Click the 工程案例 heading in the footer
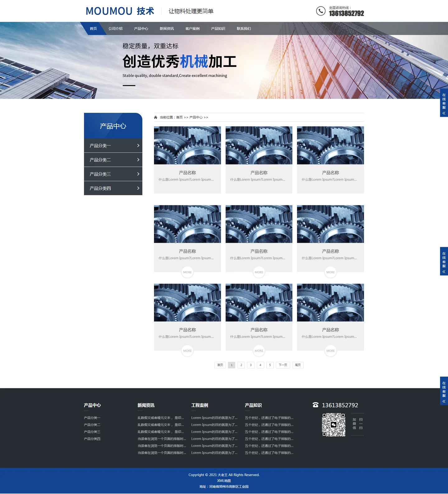The height and width of the screenshot is (494, 448). click(x=200, y=405)
